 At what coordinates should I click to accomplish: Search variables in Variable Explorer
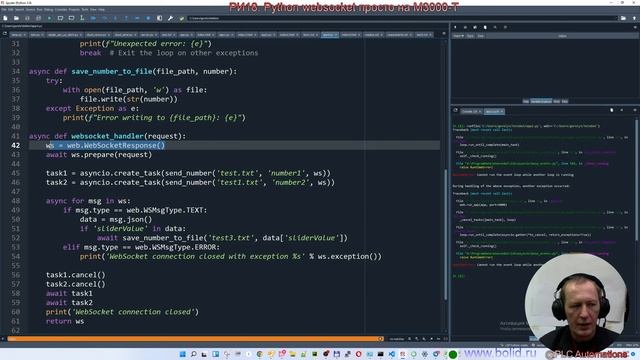pos(495,27)
